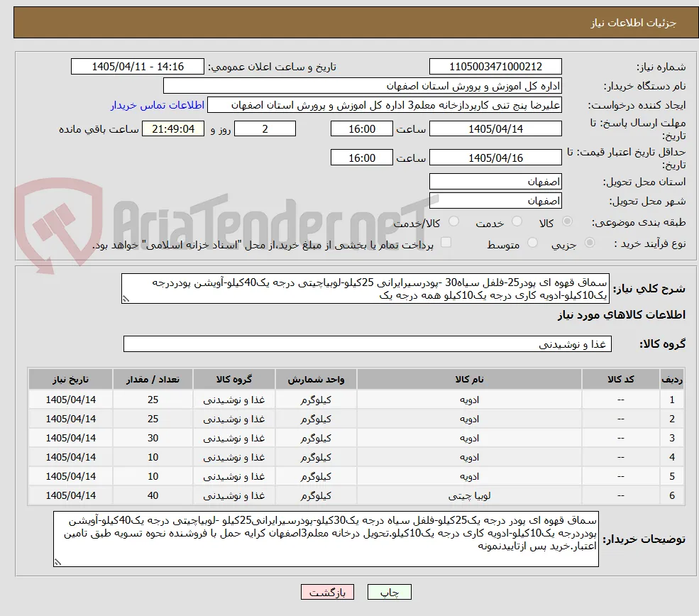Image resolution: width=699 pixels, height=616 pixels.
Task: Click the اطلاعات کالاهای مورد نیاز heading
Action: click(621, 315)
